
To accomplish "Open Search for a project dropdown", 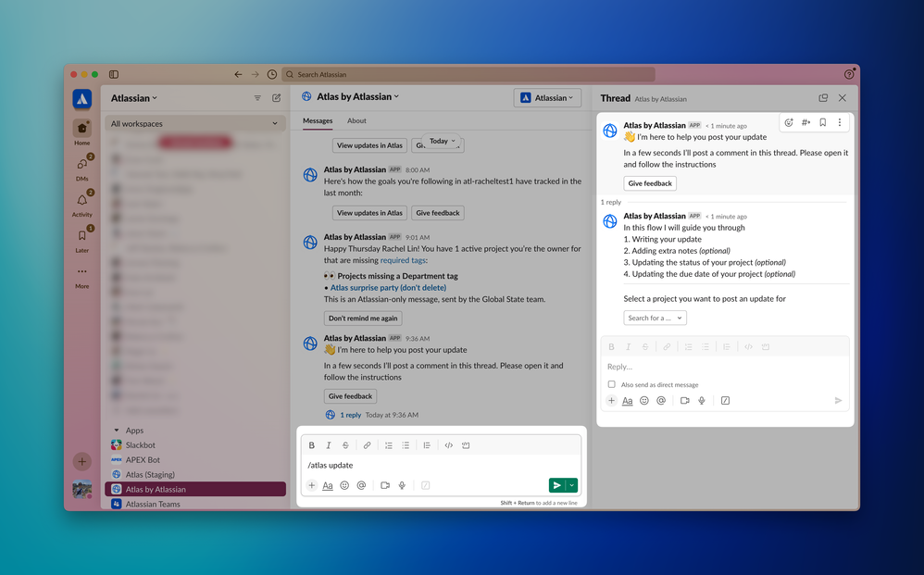I will click(655, 319).
